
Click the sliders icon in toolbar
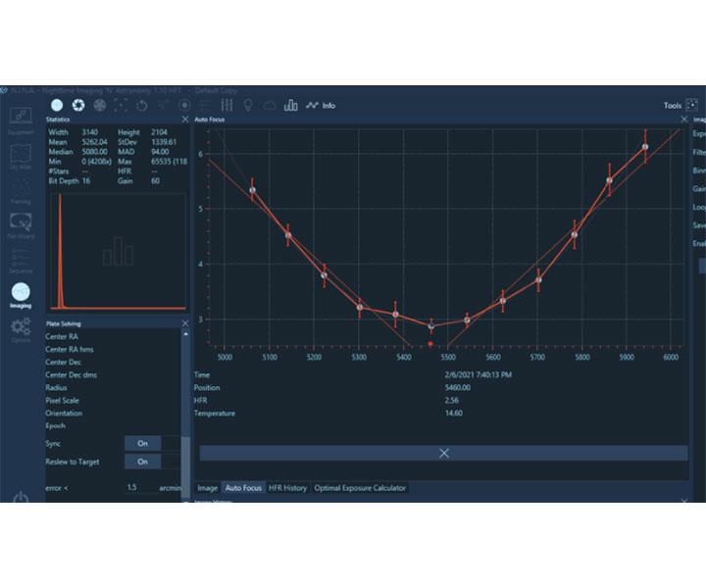click(x=227, y=105)
